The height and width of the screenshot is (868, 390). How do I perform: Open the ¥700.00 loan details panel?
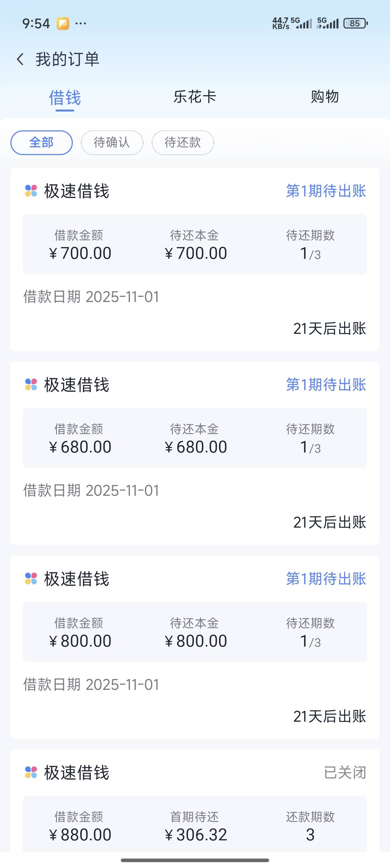coord(195,244)
